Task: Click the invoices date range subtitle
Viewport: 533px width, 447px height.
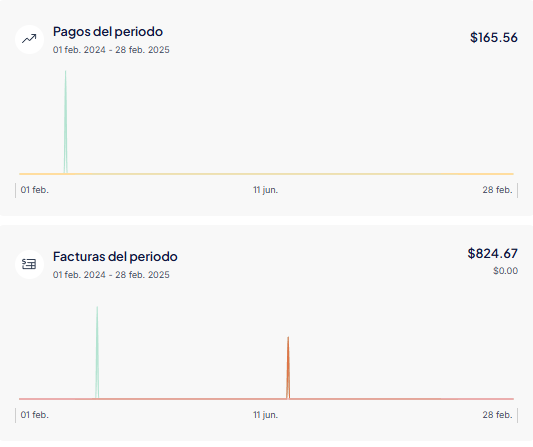Action: click(111, 275)
